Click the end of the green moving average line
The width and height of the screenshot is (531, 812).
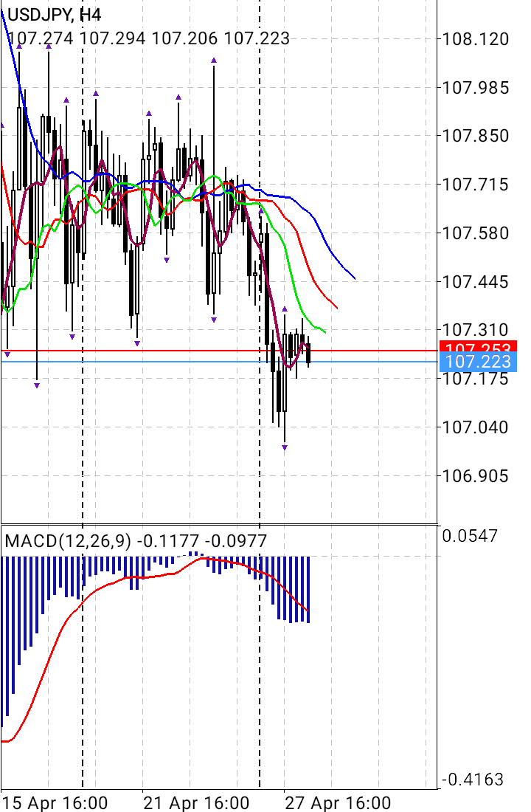click(x=324, y=332)
